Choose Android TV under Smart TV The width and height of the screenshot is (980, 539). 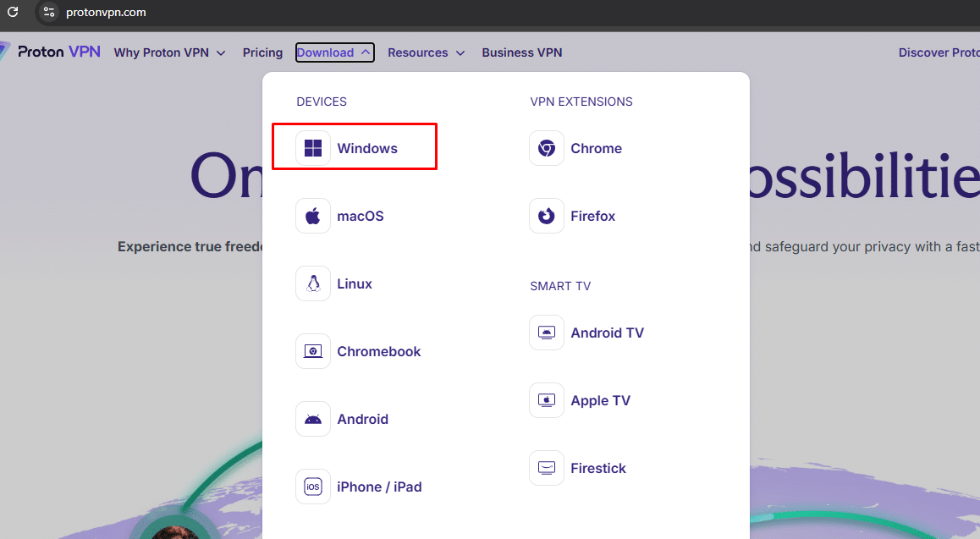click(586, 333)
